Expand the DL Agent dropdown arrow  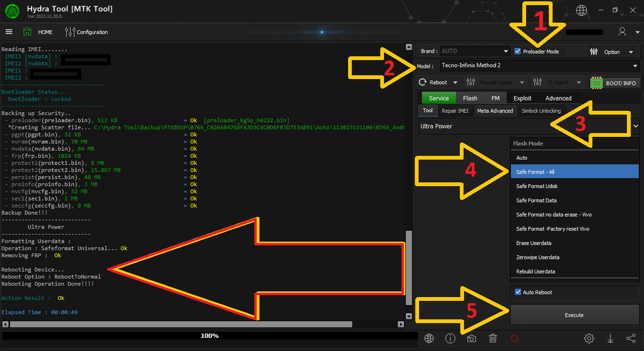(579, 83)
